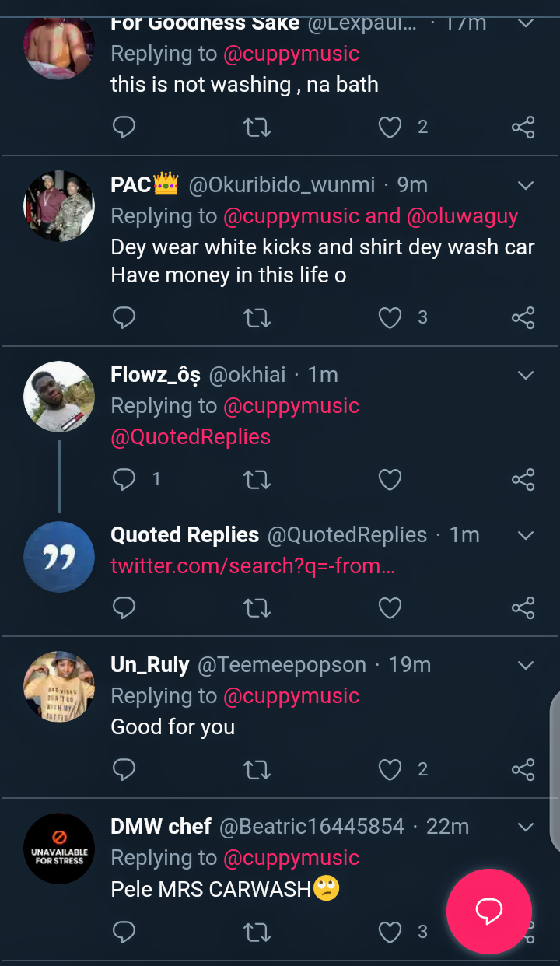Reply to PAC's tweet about white kicks
This screenshot has width=560, height=966.
click(x=124, y=317)
